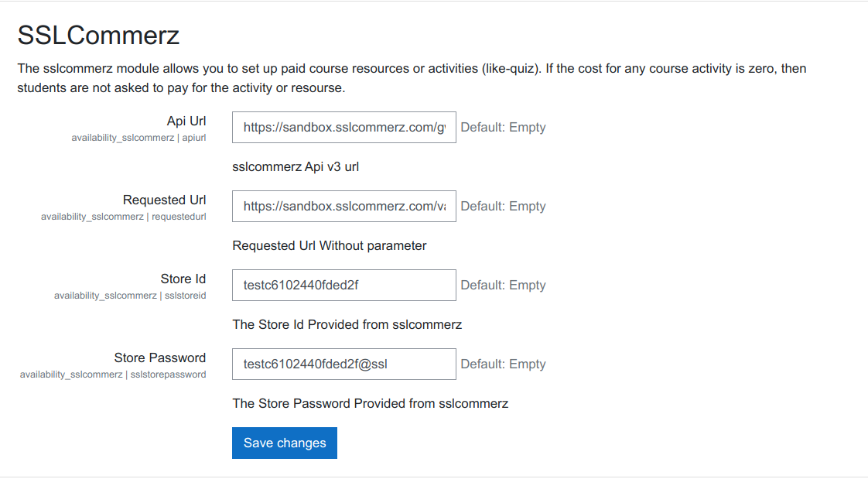
Task: Click 'The Store Password Provided from sslcommerz'
Action: 371,404
